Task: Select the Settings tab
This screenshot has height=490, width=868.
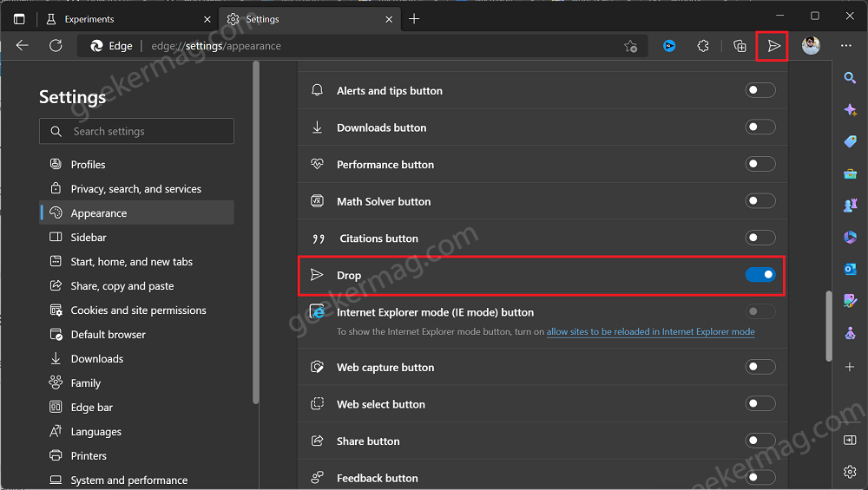Action: click(x=308, y=19)
